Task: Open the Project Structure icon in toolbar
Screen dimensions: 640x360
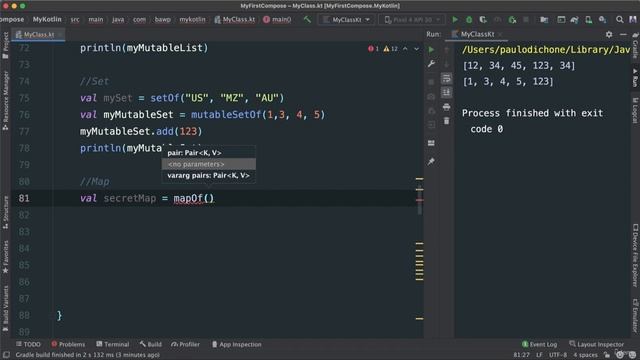Action: [x=544, y=19]
